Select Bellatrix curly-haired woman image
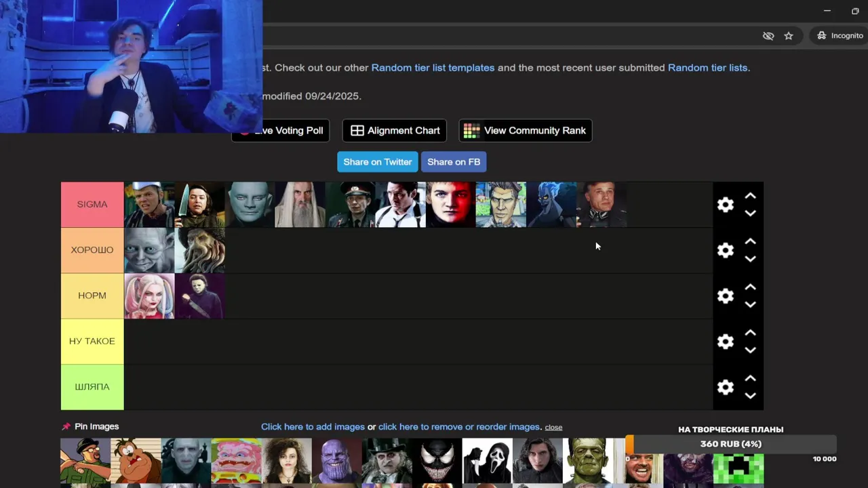The height and width of the screenshot is (488, 868). coord(287,461)
